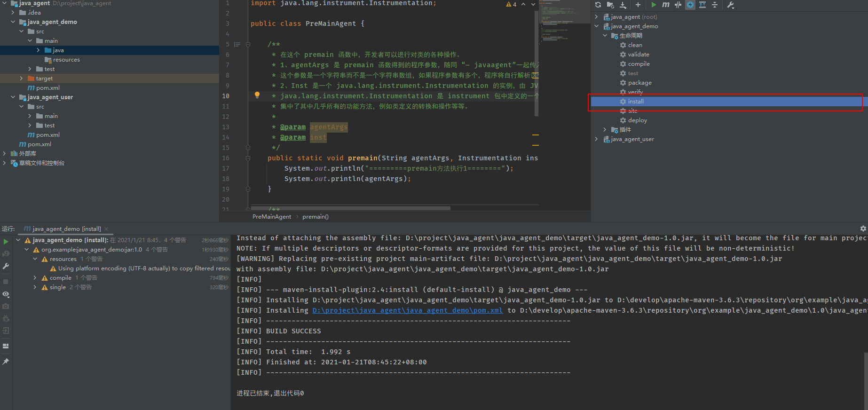The width and height of the screenshot is (868, 410).
Task: Reload all Maven projects
Action: pyautogui.click(x=598, y=5)
